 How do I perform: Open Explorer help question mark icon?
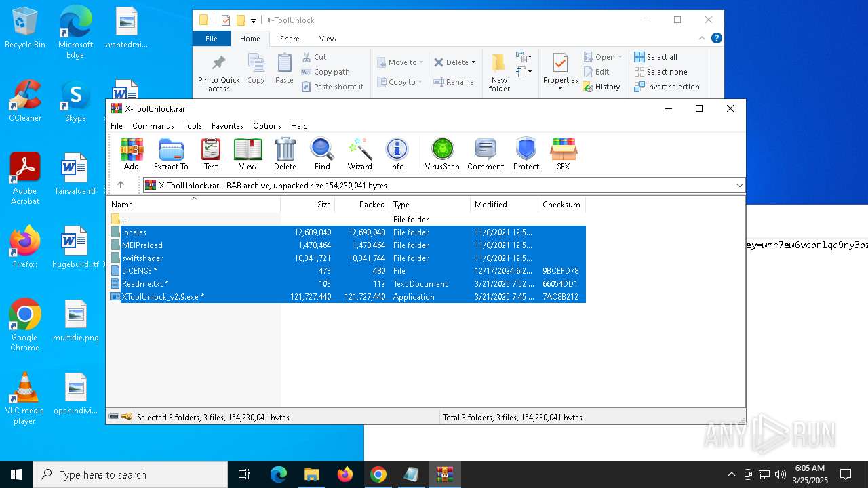716,39
